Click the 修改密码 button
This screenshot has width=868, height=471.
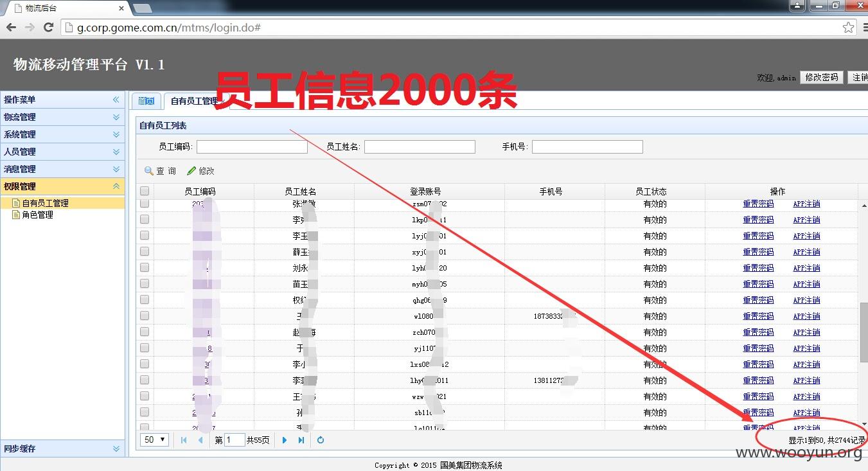(x=822, y=77)
